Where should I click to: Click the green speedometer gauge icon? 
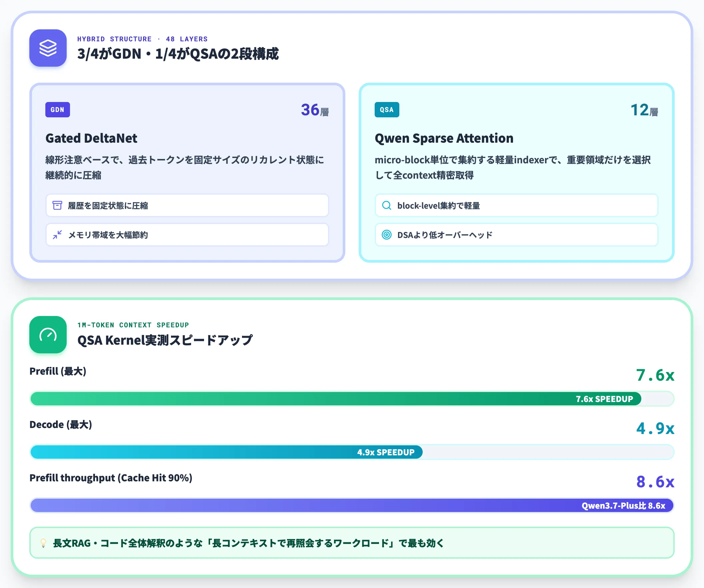click(48, 335)
